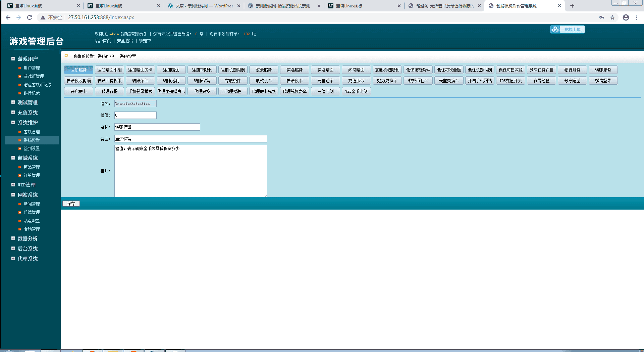This screenshot has height=352, width=644.
Task: Open 新闻管理 in the sidebar
Action: point(32,204)
